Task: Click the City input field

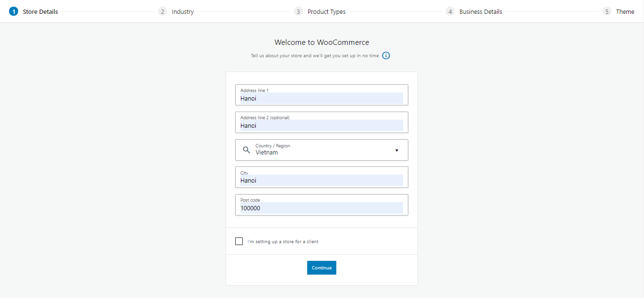Action: tap(322, 180)
